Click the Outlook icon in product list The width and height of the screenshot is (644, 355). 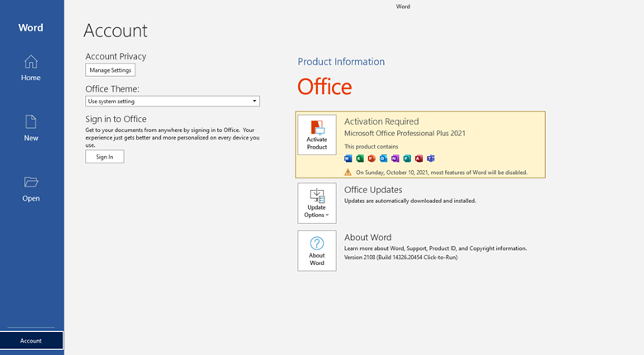(383, 159)
